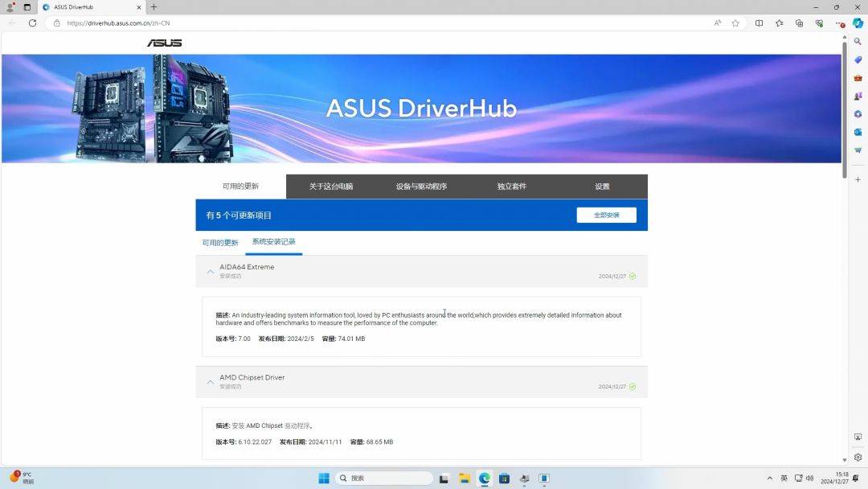
Task: Open the 设置 tab
Action: [602, 187]
